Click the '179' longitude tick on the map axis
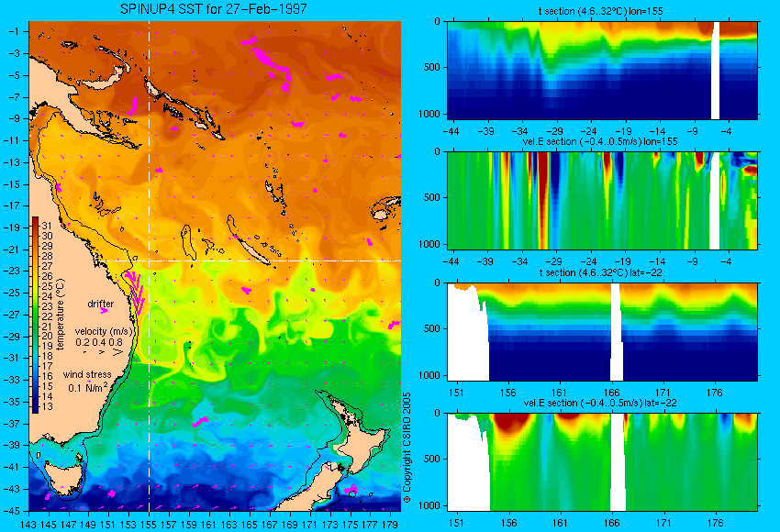 389,525
